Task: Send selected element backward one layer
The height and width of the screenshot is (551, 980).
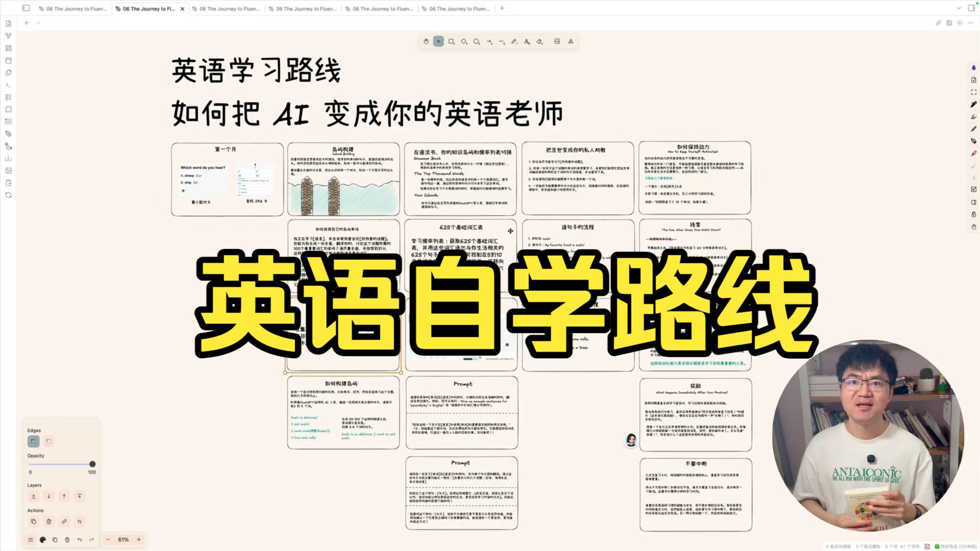Action: (x=49, y=496)
